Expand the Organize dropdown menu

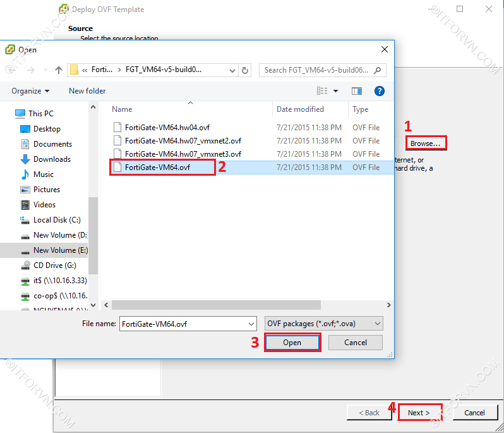(x=30, y=91)
